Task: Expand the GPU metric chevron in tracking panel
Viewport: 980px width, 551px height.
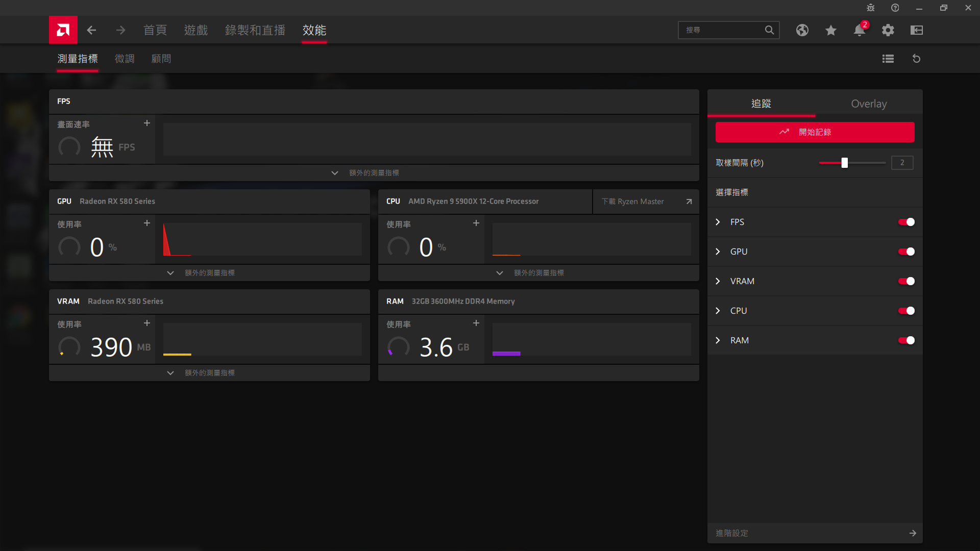Action: pos(718,252)
